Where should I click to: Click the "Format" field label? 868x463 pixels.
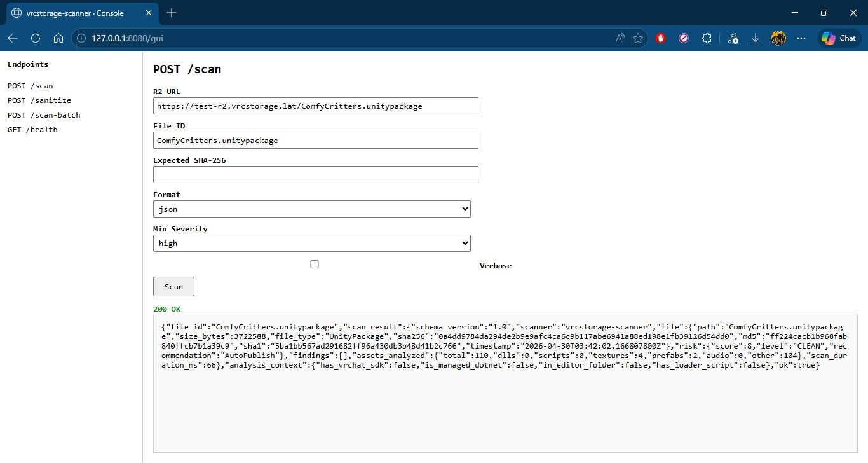point(166,195)
